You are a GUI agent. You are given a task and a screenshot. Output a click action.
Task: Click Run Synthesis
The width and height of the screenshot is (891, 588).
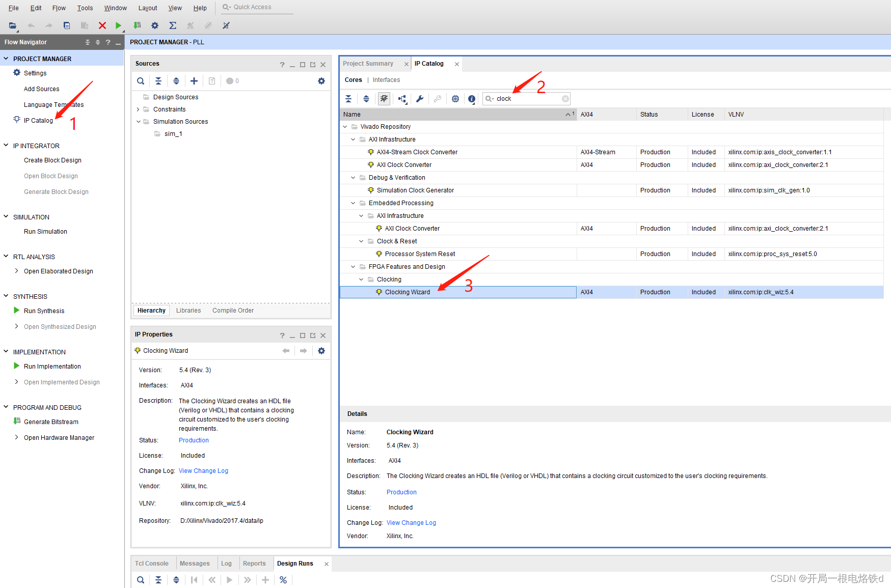[44, 311]
